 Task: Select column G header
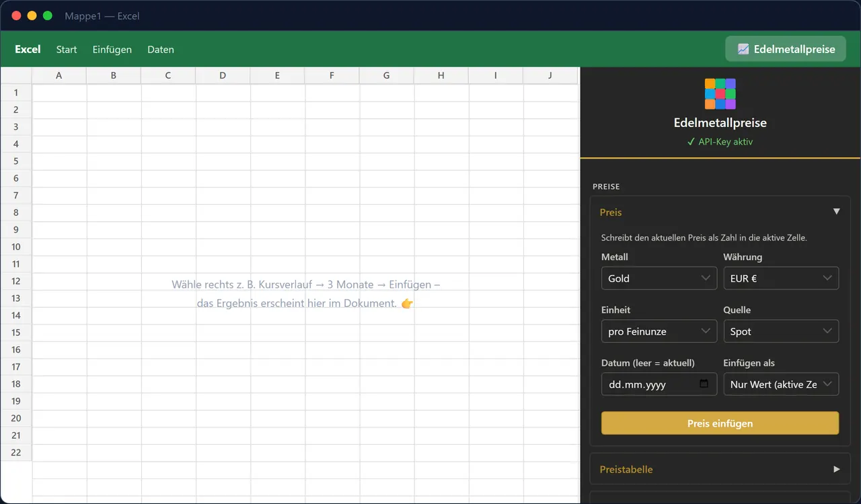[x=386, y=75]
